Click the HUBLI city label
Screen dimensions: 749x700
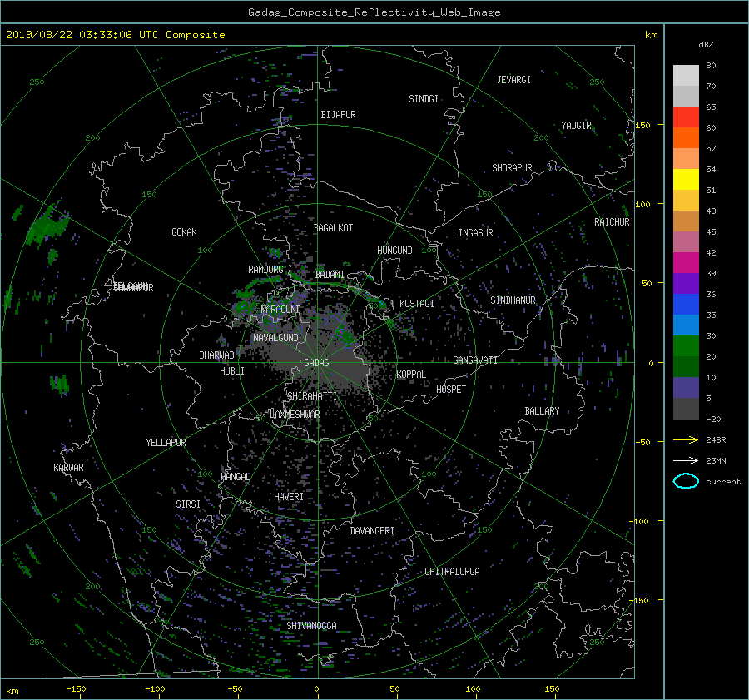click(232, 371)
